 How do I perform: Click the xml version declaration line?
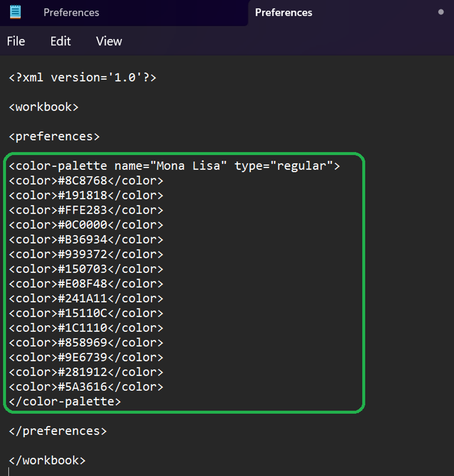coord(82,78)
